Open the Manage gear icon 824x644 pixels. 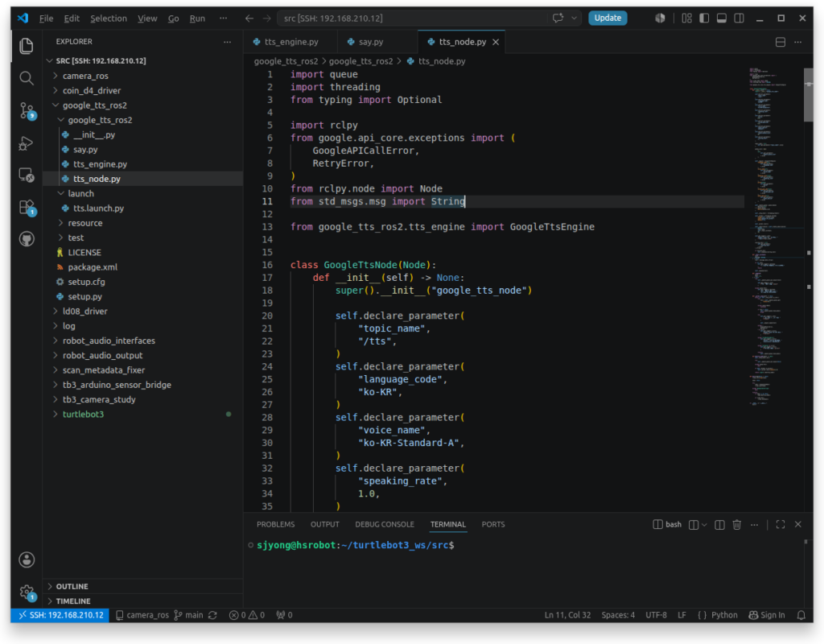27,592
